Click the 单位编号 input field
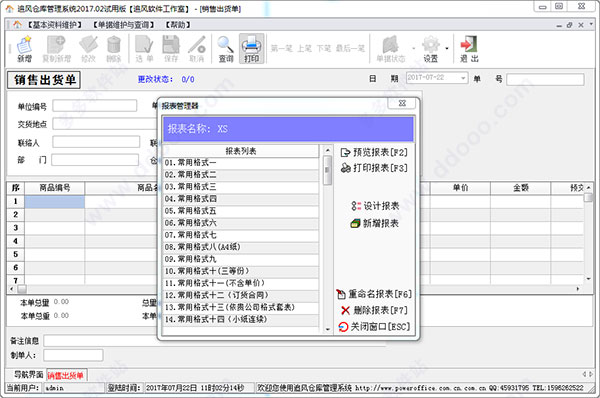Screen dimensions: 600x398 (x=95, y=106)
